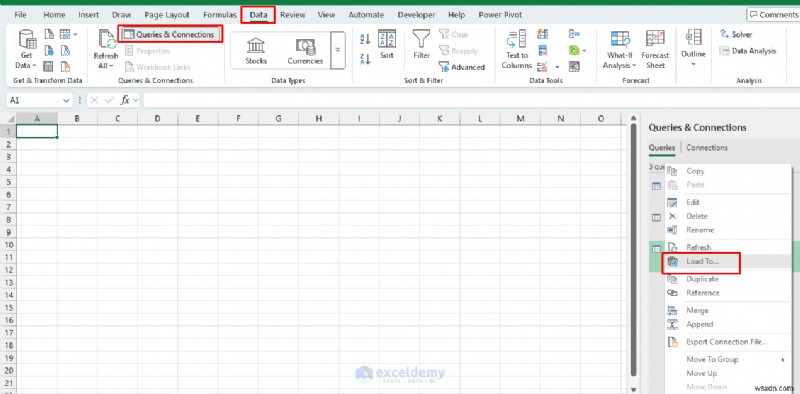Open the Comments button

click(773, 15)
